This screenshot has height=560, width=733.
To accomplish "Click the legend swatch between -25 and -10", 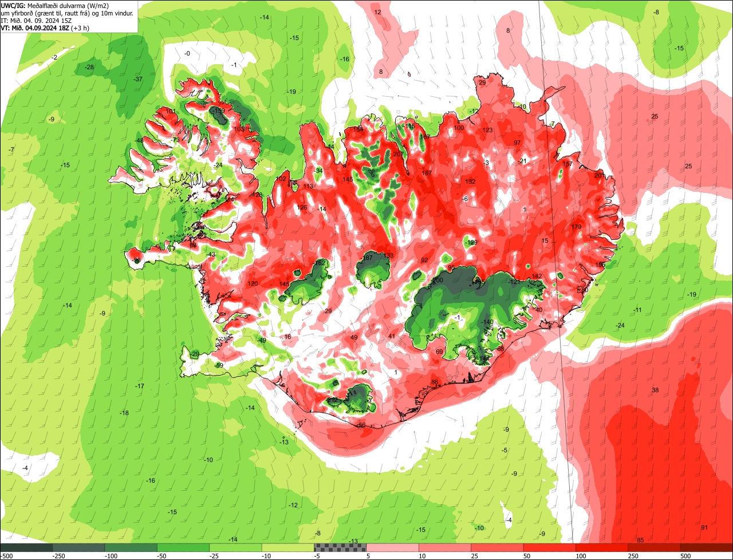I will [x=236, y=547].
